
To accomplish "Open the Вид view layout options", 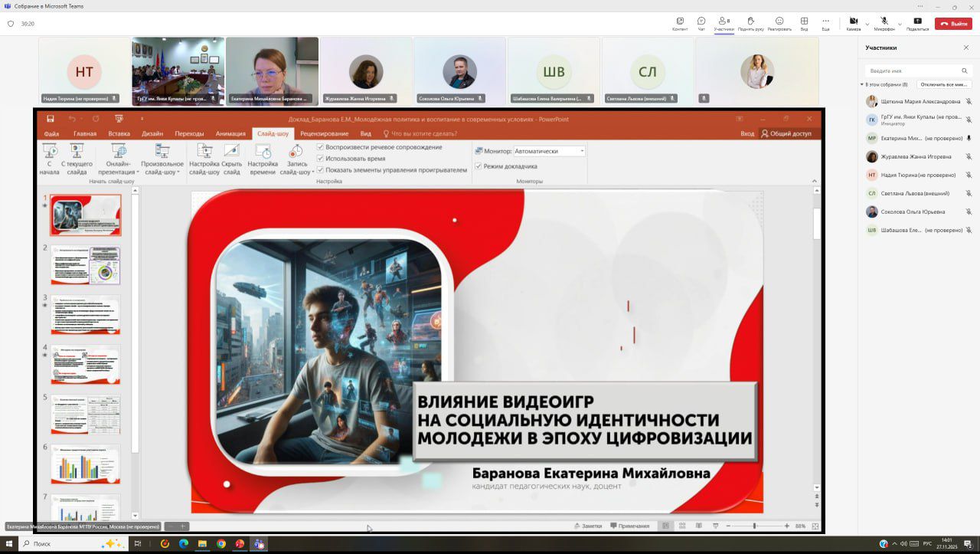I will click(x=804, y=22).
